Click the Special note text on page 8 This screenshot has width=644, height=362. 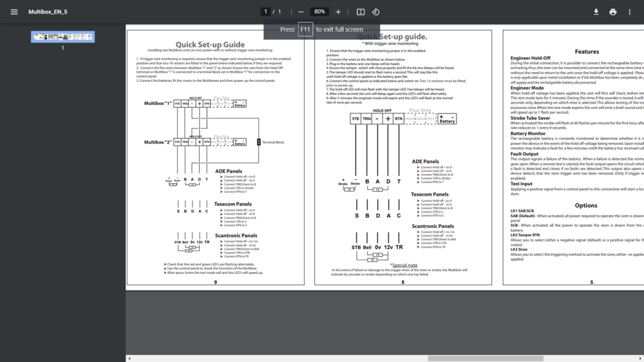point(404,265)
